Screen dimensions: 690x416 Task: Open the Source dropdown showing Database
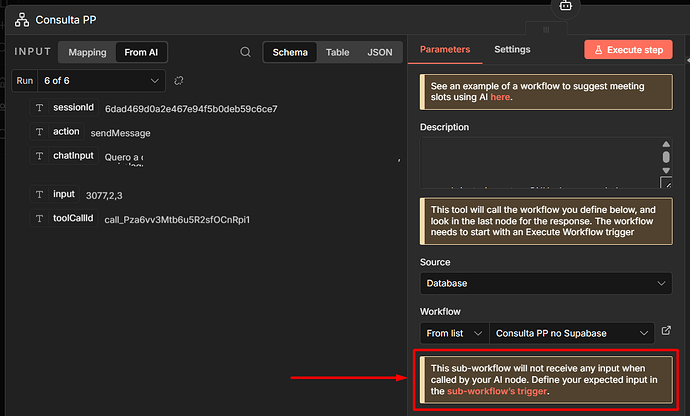(x=545, y=284)
